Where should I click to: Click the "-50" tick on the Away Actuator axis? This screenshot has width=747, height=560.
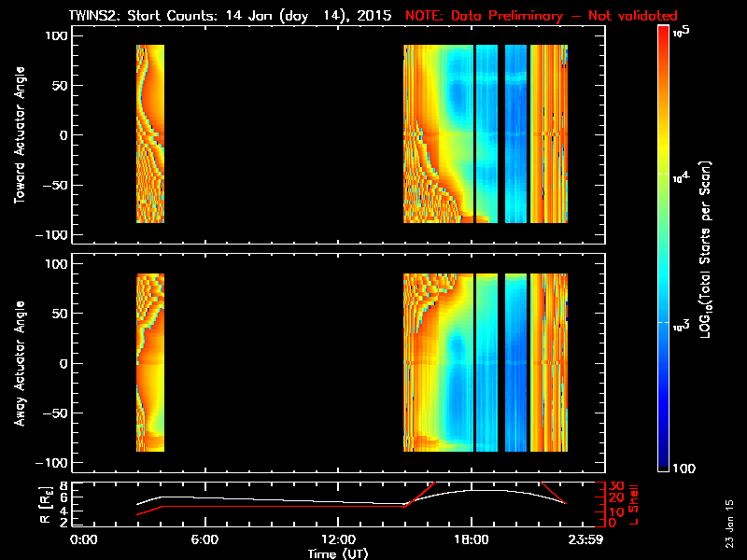[x=55, y=413]
